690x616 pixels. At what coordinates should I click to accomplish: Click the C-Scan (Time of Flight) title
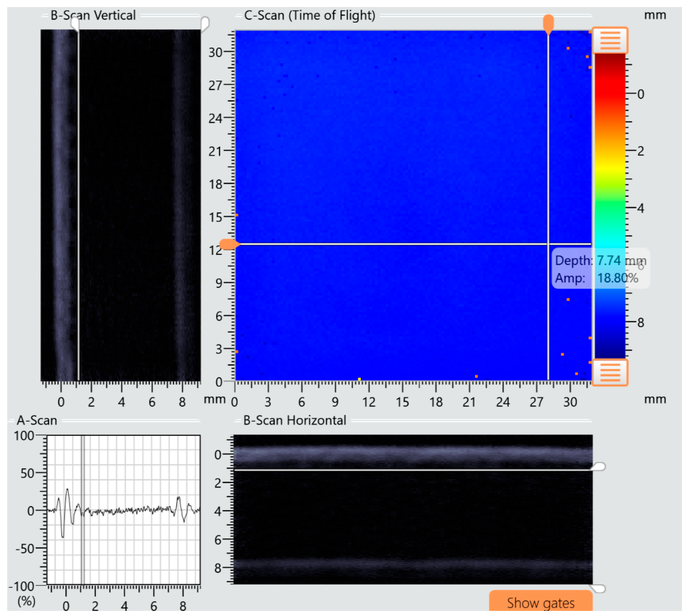[309, 15]
